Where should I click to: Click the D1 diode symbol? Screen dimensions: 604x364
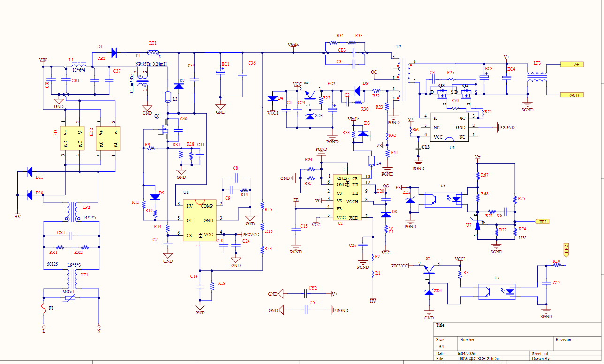coord(114,52)
